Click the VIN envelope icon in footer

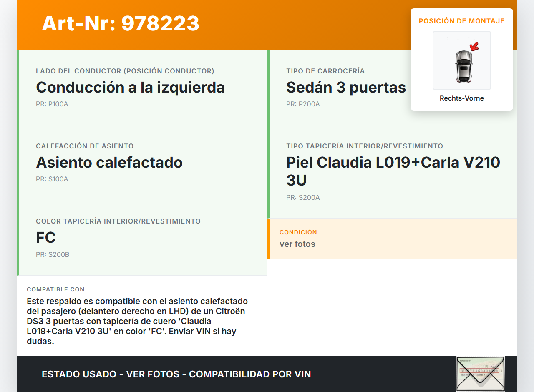point(480,374)
